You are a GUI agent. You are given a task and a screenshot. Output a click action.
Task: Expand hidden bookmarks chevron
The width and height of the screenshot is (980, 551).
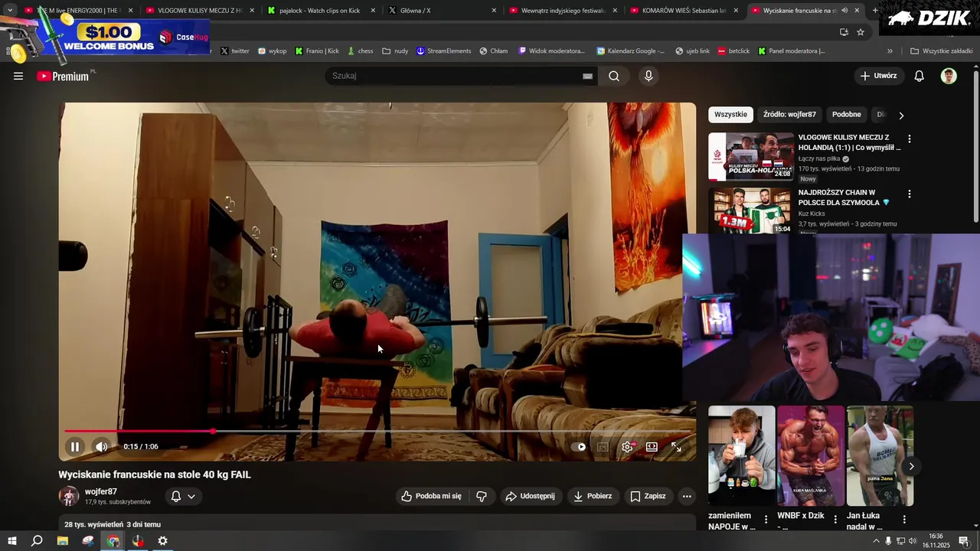click(890, 51)
